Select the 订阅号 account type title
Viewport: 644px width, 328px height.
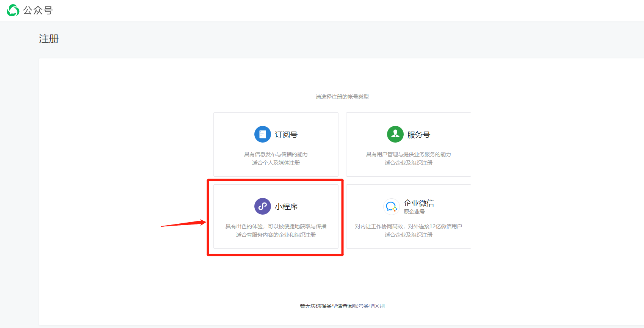[286, 135]
